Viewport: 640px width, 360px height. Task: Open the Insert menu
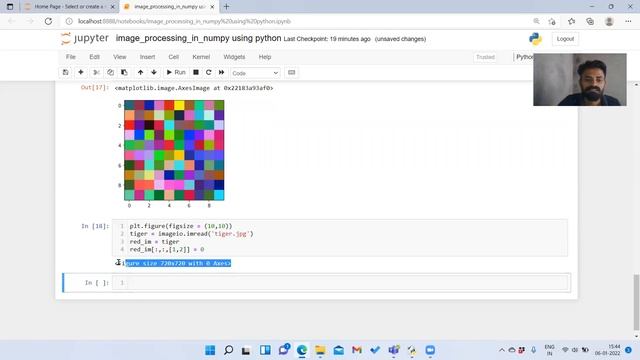pyautogui.click(x=147, y=57)
